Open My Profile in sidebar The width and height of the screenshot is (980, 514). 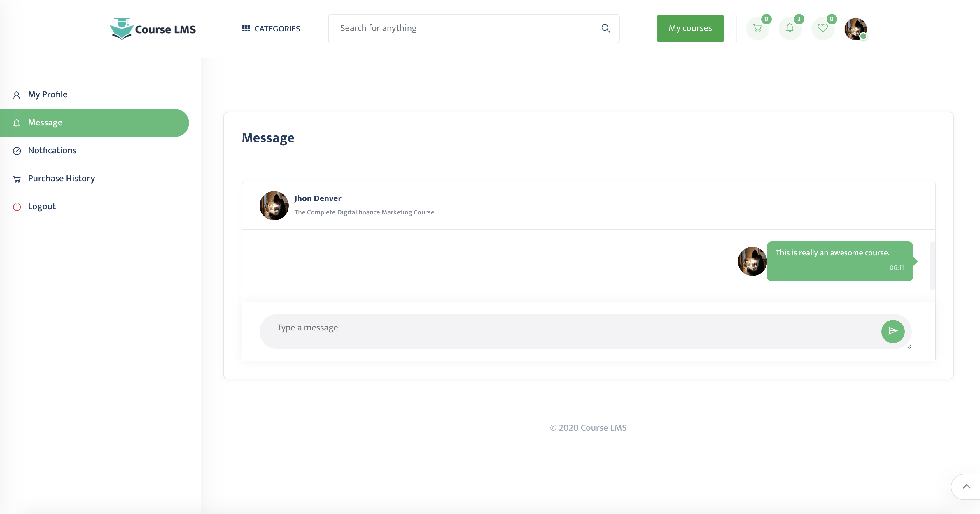pos(48,94)
